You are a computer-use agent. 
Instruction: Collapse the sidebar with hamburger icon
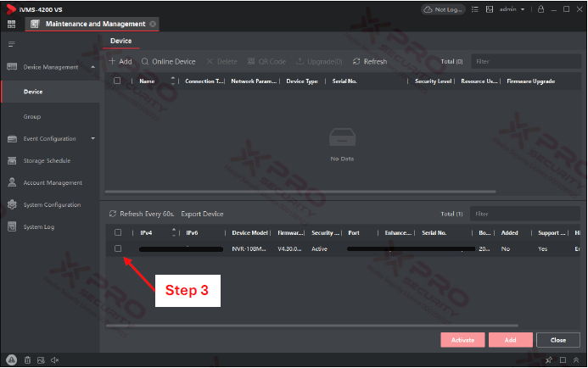click(12, 44)
